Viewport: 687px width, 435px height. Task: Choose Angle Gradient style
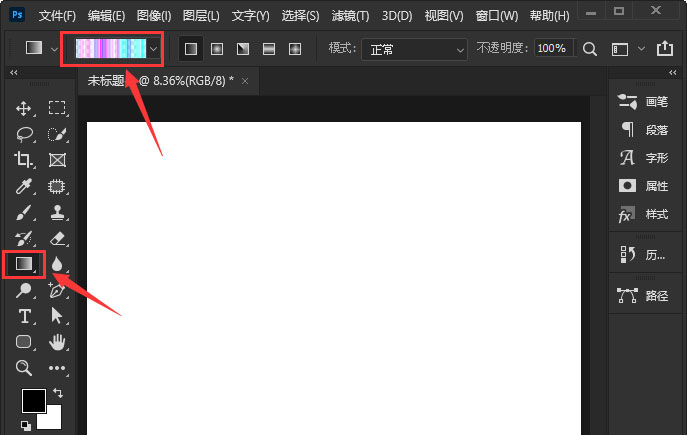pos(243,49)
